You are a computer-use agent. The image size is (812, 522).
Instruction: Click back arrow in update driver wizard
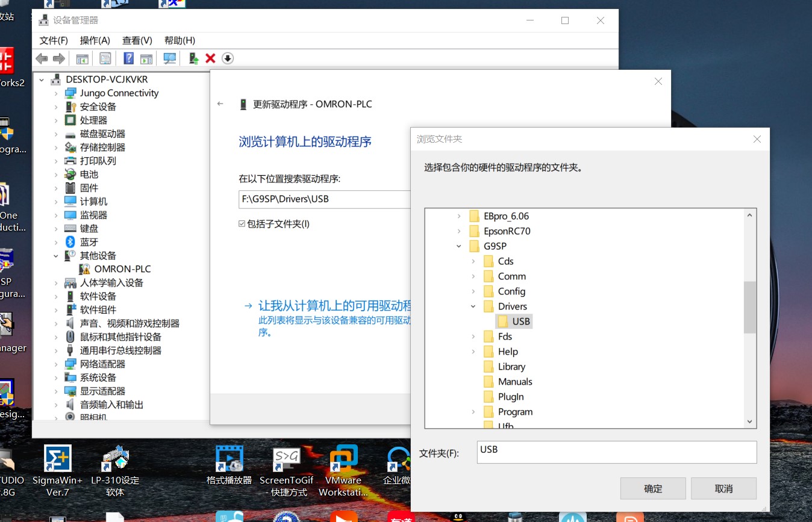220,104
